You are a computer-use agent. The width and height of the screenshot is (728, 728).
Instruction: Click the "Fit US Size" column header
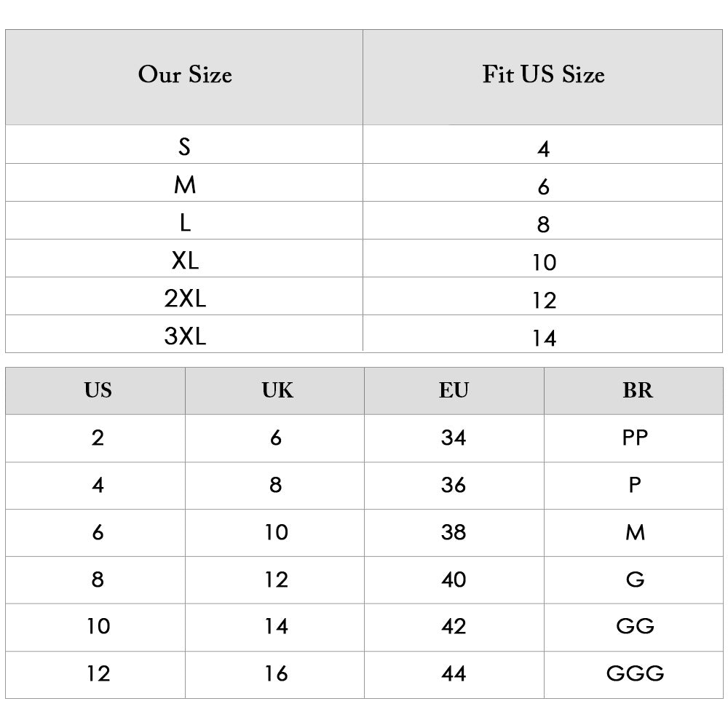543,75
